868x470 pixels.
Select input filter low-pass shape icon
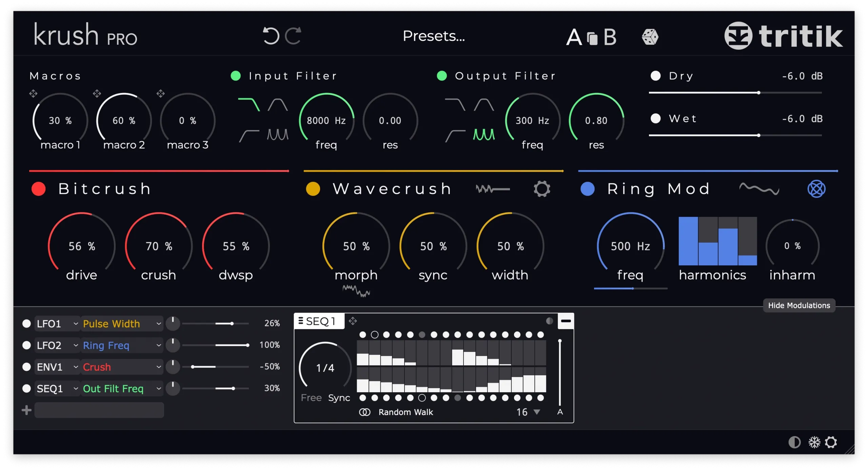pyautogui.click(x=249, y=105)
